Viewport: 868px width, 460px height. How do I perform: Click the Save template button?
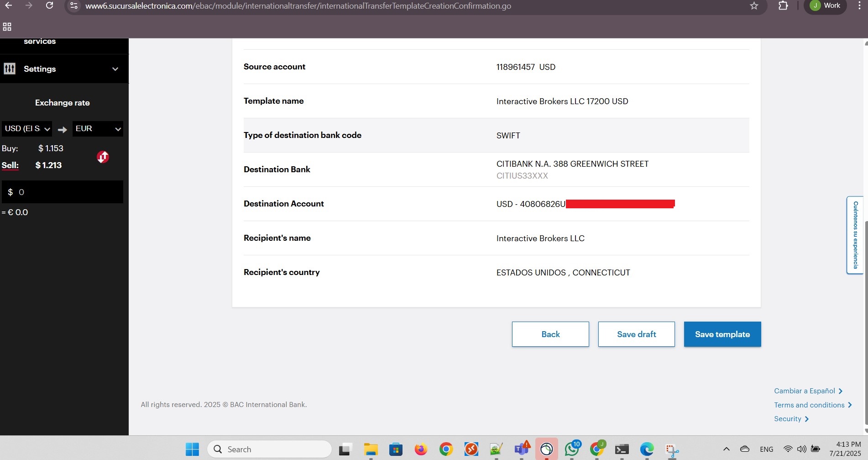pos(722,334)
